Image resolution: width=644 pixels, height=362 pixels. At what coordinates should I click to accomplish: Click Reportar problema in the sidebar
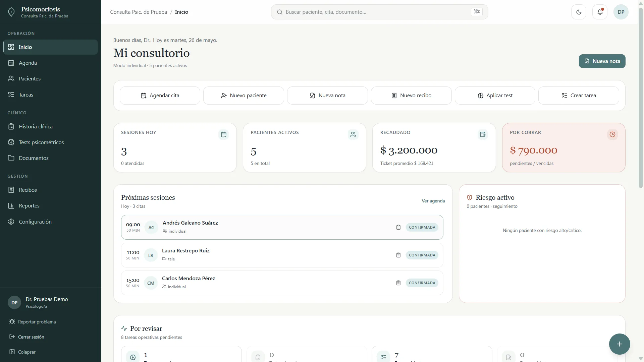pyautogui.click(x=33, y=322)
